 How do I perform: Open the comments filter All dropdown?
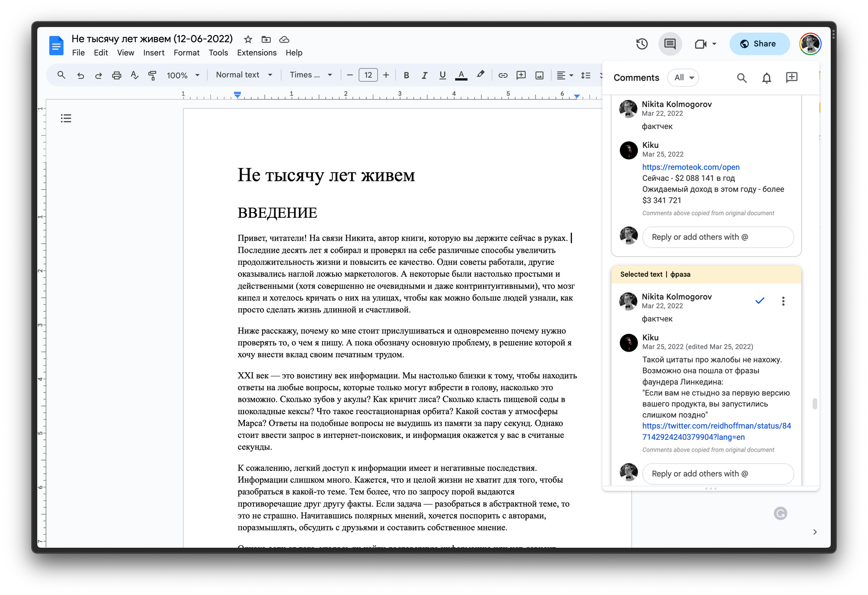684,78
